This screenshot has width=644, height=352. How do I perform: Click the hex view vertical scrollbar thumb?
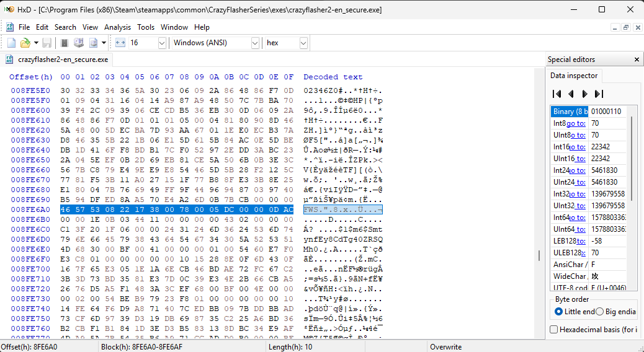(x=539, y=255)
